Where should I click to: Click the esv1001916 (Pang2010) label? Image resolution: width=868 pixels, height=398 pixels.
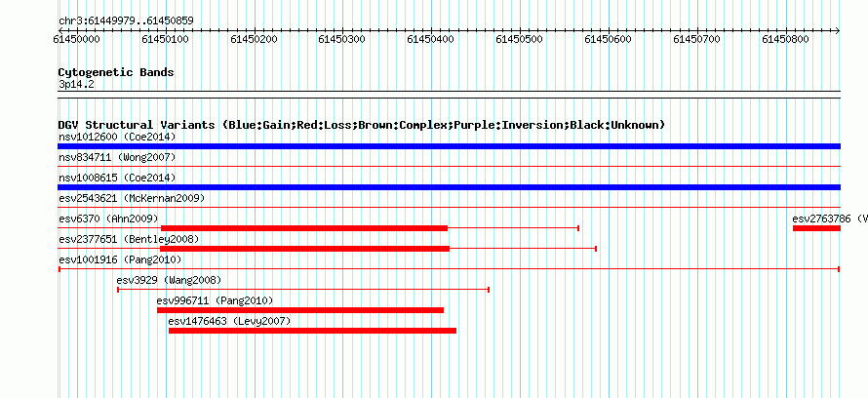click(x=120, y=259)
